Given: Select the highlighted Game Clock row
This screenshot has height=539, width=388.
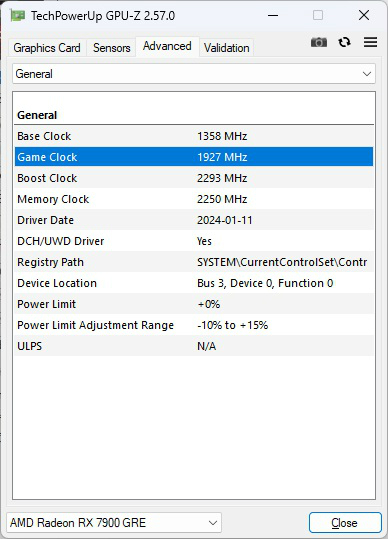Looking at the screenshot, I should [194, 157].
